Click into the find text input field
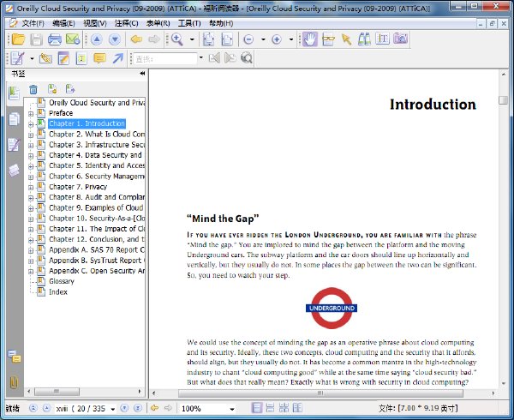The image size is (514, 420). [x=165, y=58]
